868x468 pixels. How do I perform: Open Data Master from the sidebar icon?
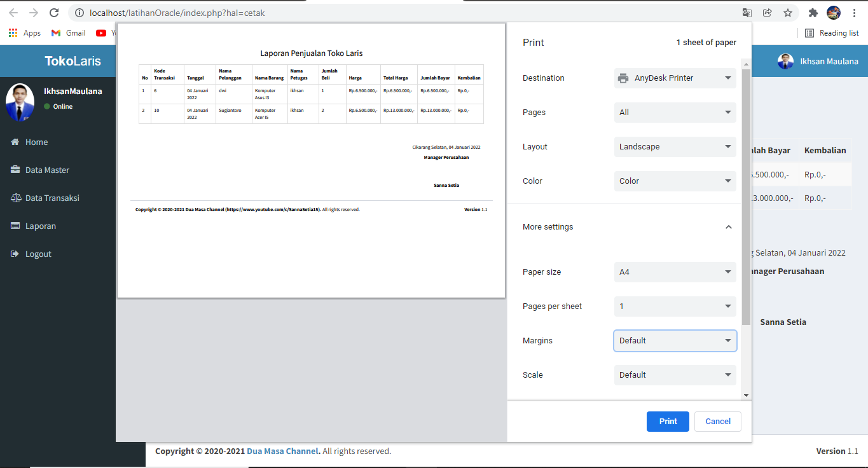point(14,170)
